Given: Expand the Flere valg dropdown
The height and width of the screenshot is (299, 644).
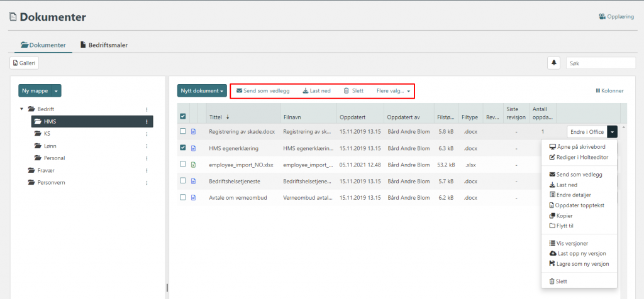Looking at the screenshot, I should coord(393,91).
